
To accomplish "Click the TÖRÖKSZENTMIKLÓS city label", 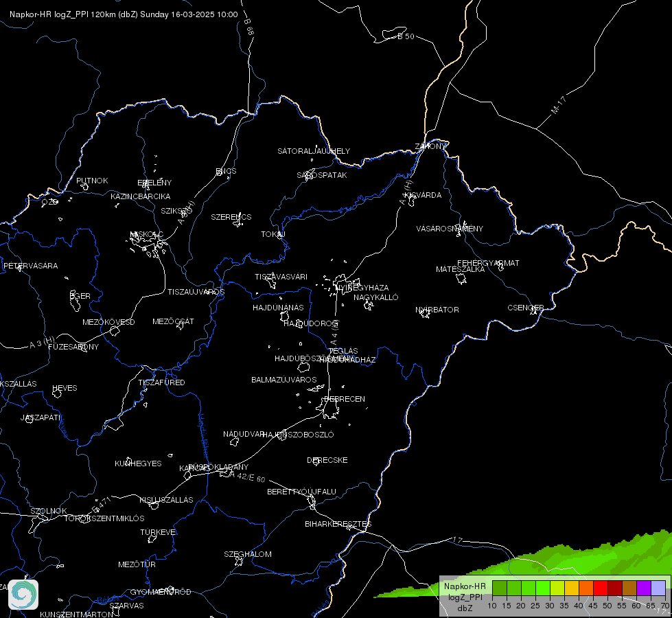I will click(104, 518).
